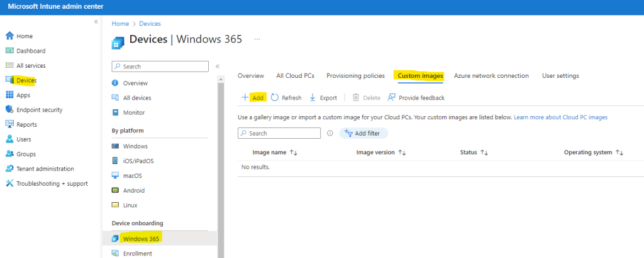Image resolution: width=644 pixels, height=258 pixels.
Task: Open Troubleshooting + support in the sidebar
Action: 47,184
